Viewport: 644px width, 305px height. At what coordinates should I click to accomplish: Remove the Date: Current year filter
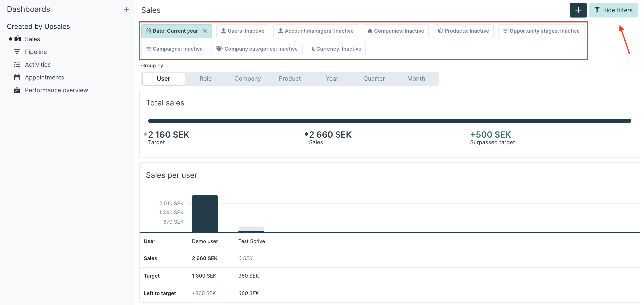(x=205, y=31)
